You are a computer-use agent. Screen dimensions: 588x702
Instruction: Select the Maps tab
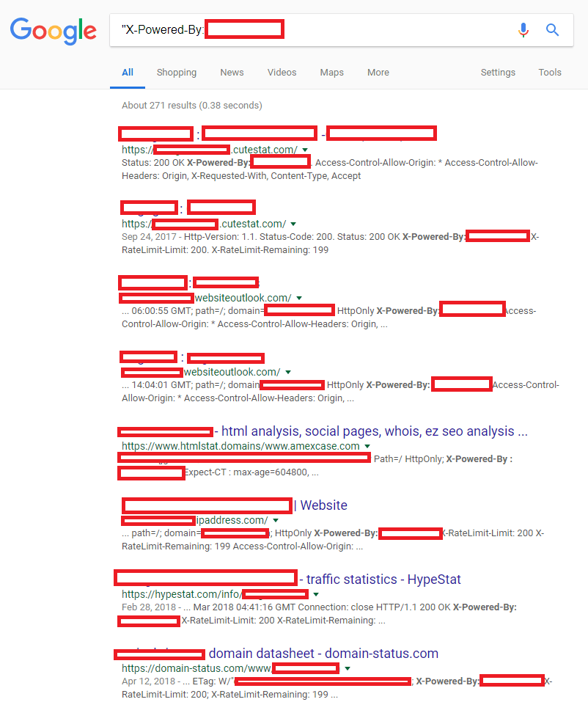pyautogui.click(x=331, y=73)
